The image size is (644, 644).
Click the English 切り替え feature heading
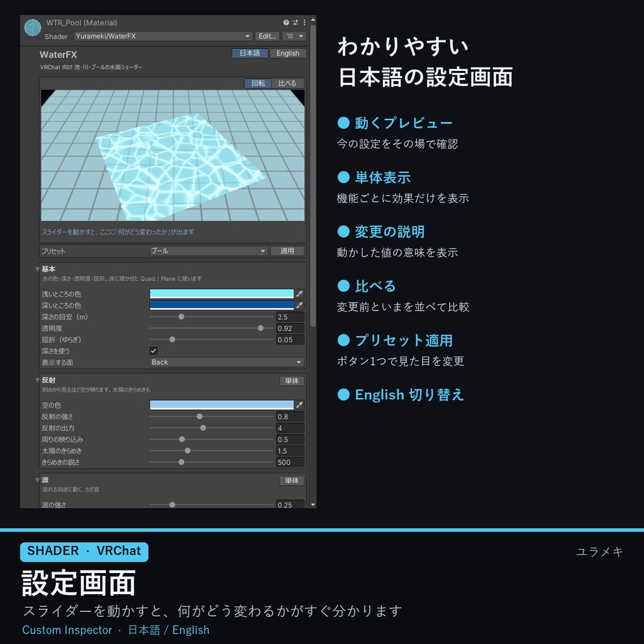[x=409, y=395]
